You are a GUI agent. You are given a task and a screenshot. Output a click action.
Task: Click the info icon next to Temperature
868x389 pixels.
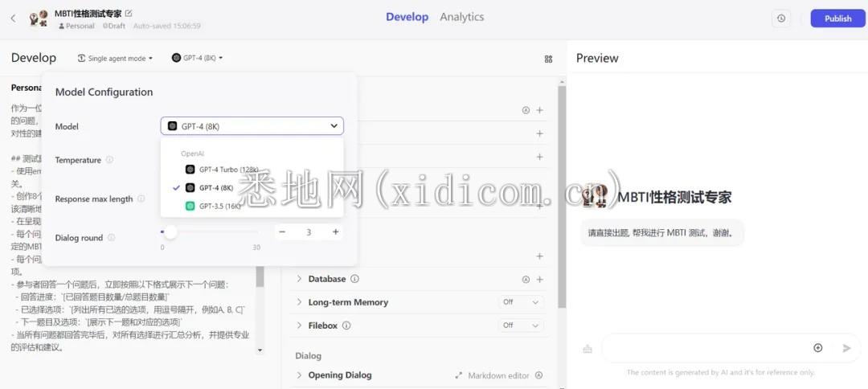[109, 160]
